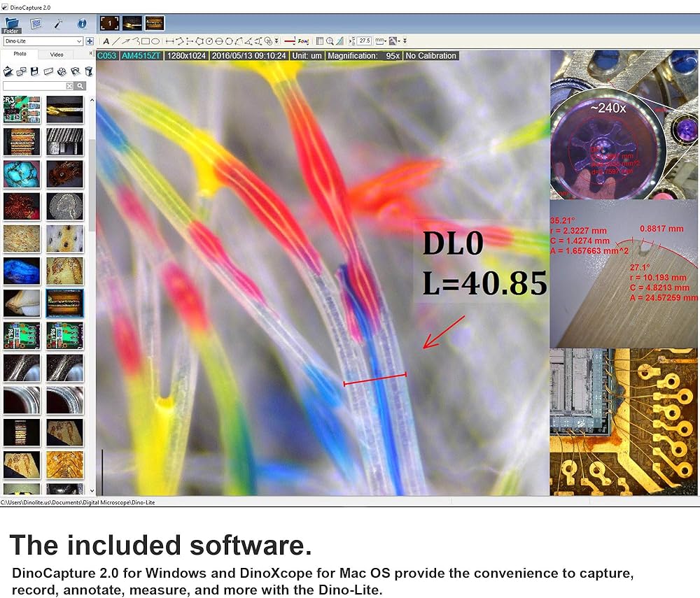The width and height of the screenshot is (700, 598).
Task: Click the tools hammer icon
Action: (x=58, y=24)
